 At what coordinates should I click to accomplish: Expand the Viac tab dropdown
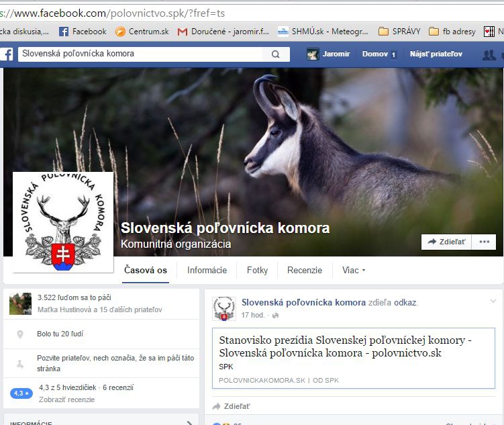point(354,270)
